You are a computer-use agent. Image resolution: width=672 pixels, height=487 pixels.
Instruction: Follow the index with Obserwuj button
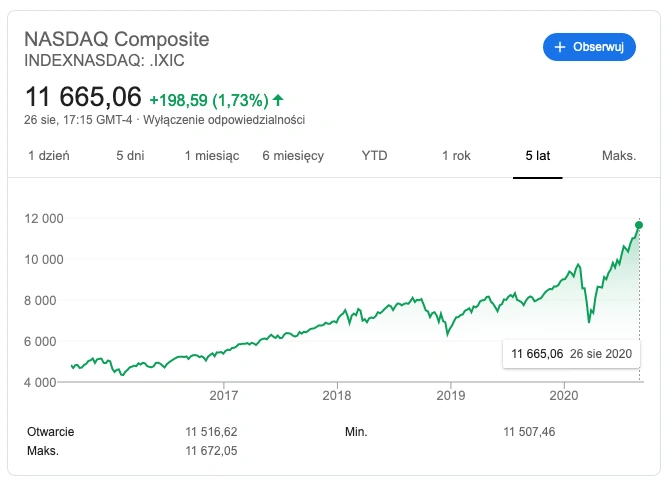[589, 47]
